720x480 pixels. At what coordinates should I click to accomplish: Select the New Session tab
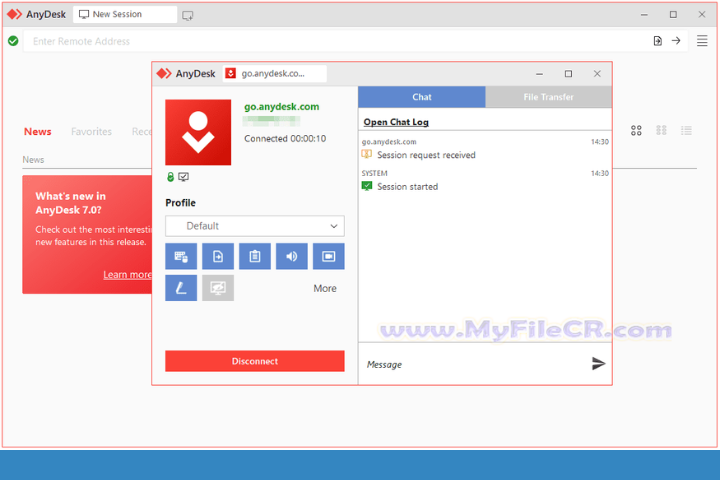[x=125, y=14]
